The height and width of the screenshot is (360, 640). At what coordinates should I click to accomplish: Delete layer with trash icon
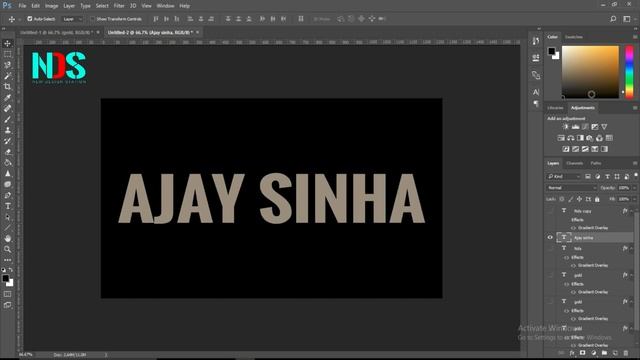click(x=626, y=353)
